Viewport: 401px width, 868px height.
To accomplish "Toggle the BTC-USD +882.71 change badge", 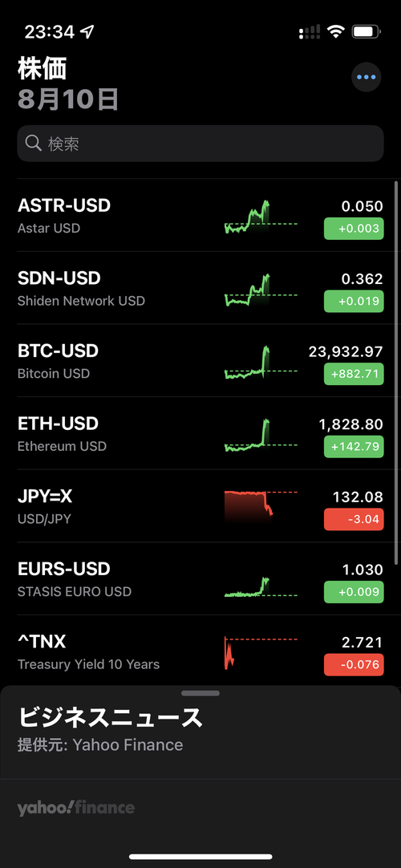I will tap(354, 374).
